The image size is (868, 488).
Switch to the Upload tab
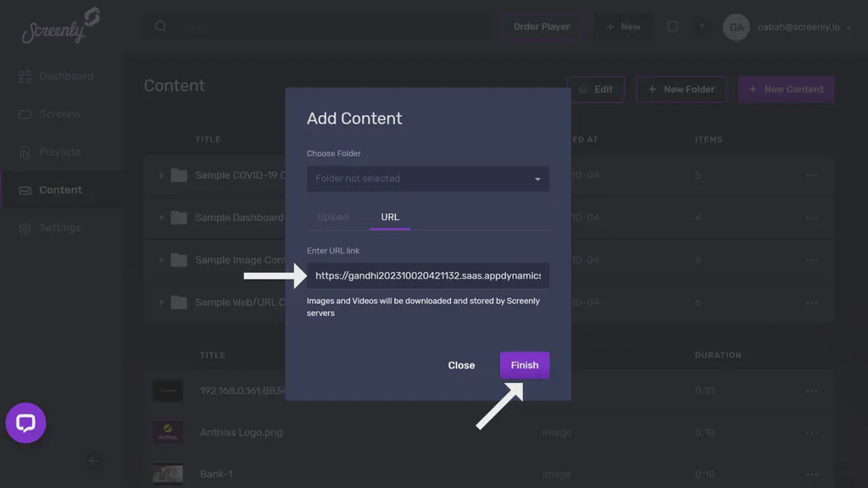coord(334,217)
